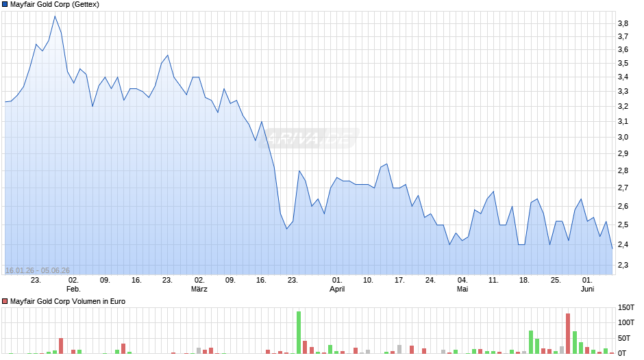Click the date range '16.01.26 - 05.06.26'
Image resolution: width=644 pixels, height=360 pixels.
tap(38, 270)
